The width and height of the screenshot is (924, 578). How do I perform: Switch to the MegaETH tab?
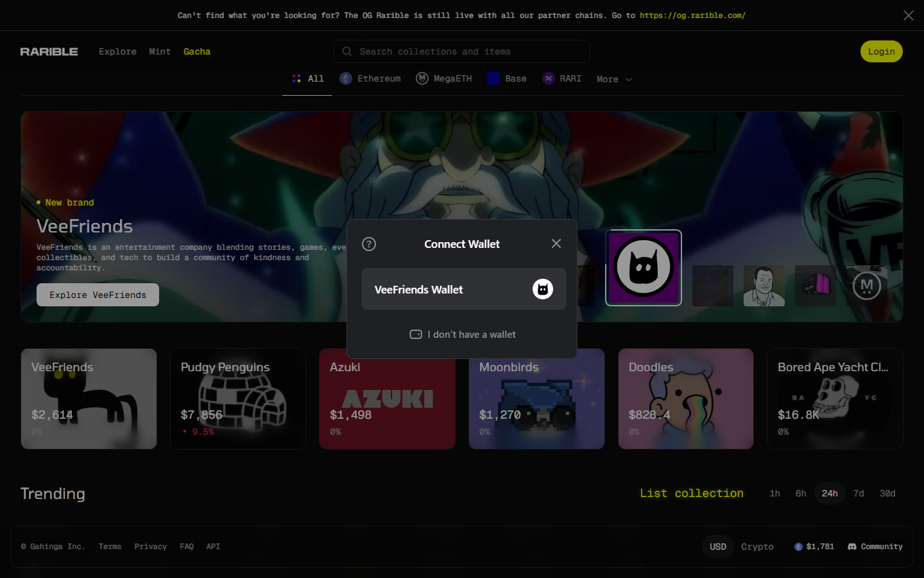point(444,78)
